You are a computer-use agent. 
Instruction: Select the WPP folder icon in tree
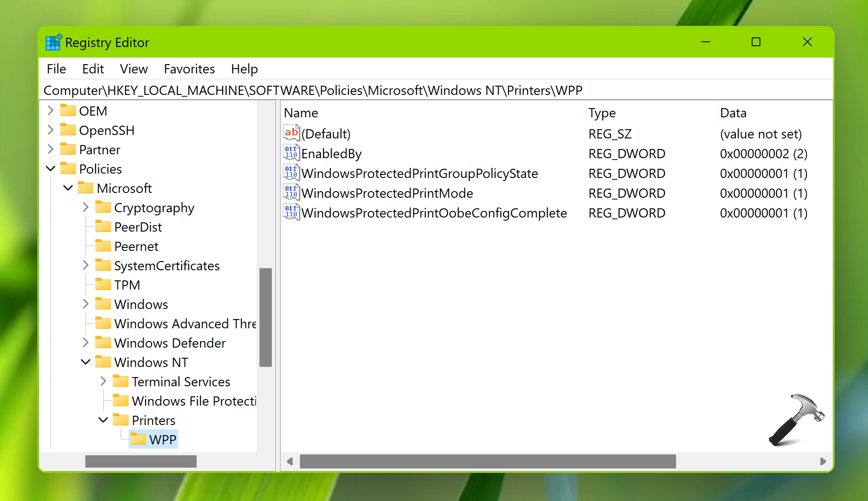[x=138, y=439]
